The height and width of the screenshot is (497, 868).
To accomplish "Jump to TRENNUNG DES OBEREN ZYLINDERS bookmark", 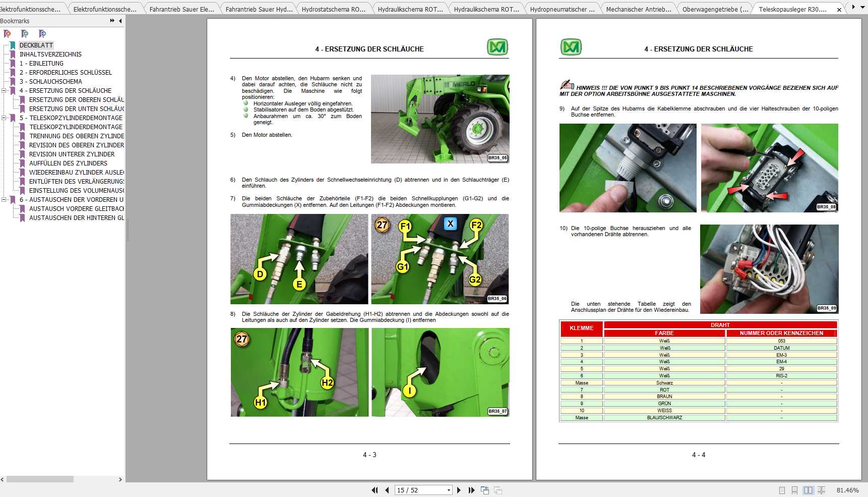I will [77, 136].
